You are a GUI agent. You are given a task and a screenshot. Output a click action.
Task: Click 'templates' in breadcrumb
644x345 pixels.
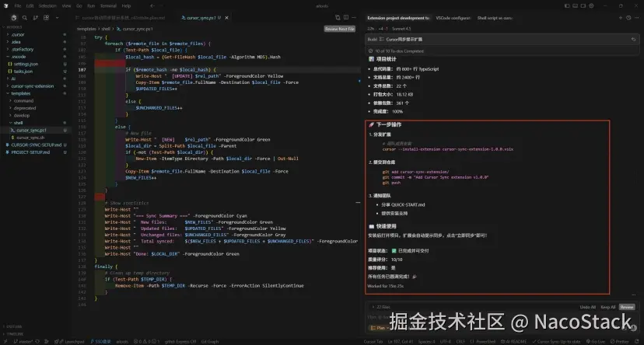[86, 29]
